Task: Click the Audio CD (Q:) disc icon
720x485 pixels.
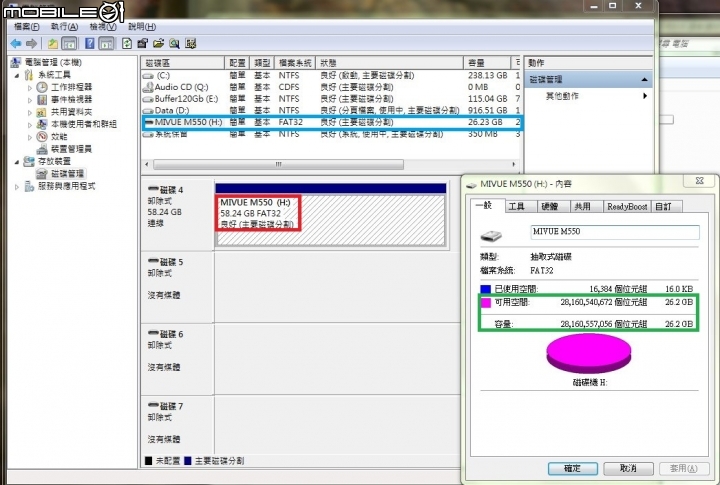Action: (x=148, y=87)
